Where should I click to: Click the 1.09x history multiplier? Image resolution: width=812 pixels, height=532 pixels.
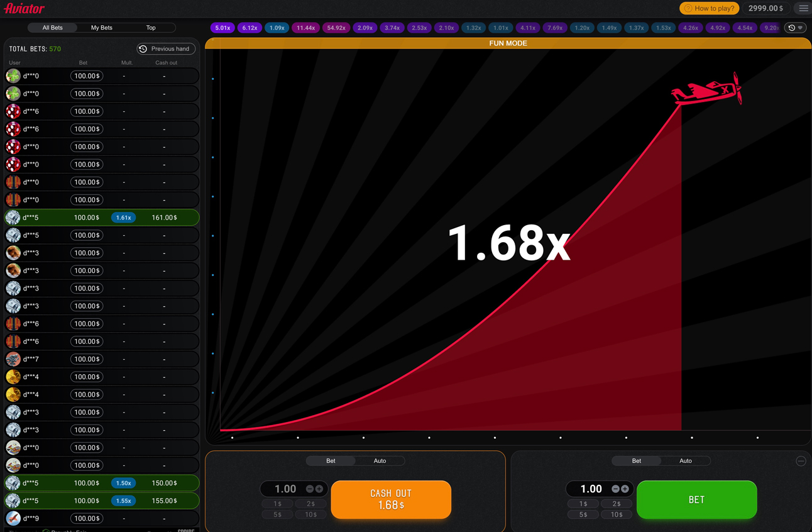(x=277, y=28)
